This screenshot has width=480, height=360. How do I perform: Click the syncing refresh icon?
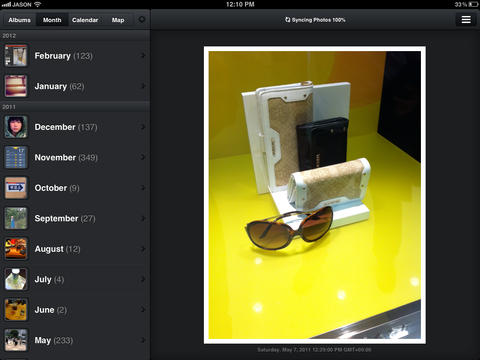click(287, 20)
